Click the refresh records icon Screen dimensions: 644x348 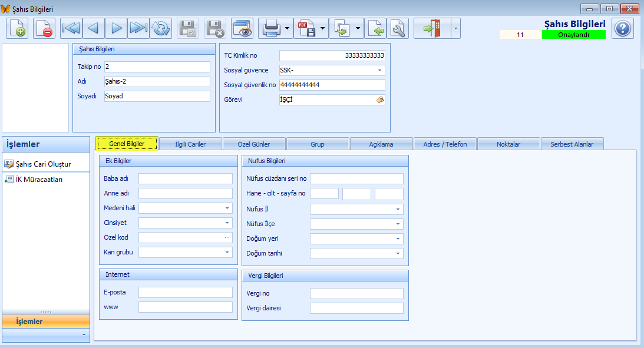(160, 28)
